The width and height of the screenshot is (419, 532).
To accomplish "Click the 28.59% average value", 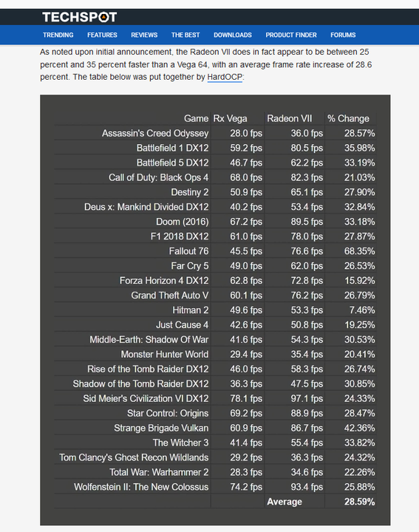I will point(360,502).
